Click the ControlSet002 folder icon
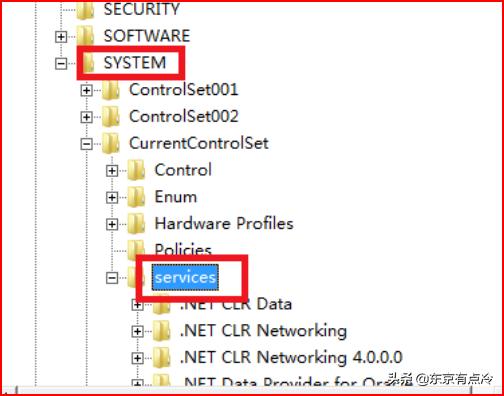Screen dimensions: 504x396 111,117
